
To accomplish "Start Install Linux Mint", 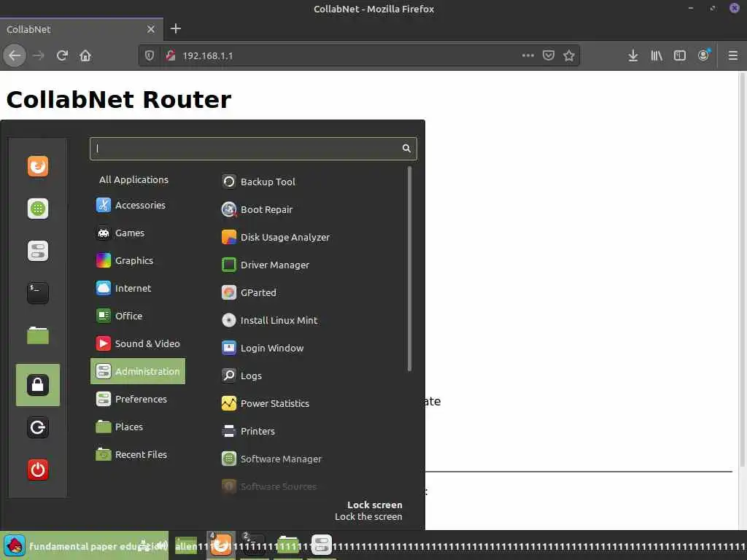I will (269, 320).
